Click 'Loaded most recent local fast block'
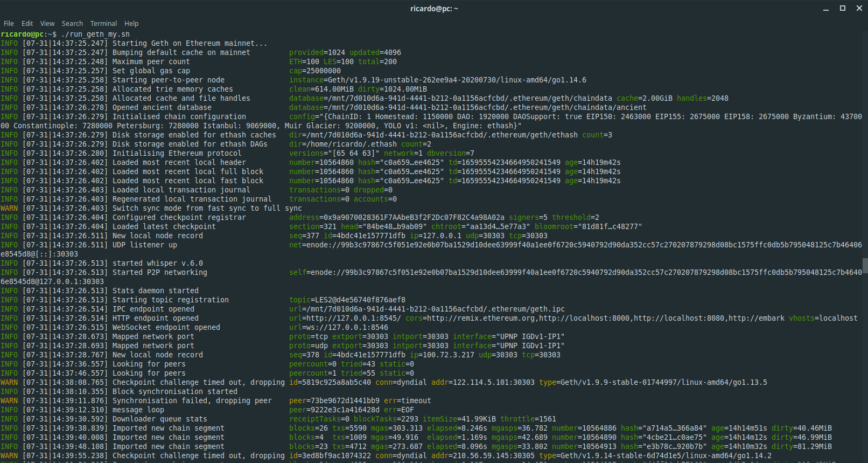This screenshot has height=463, width=868. 188,181
